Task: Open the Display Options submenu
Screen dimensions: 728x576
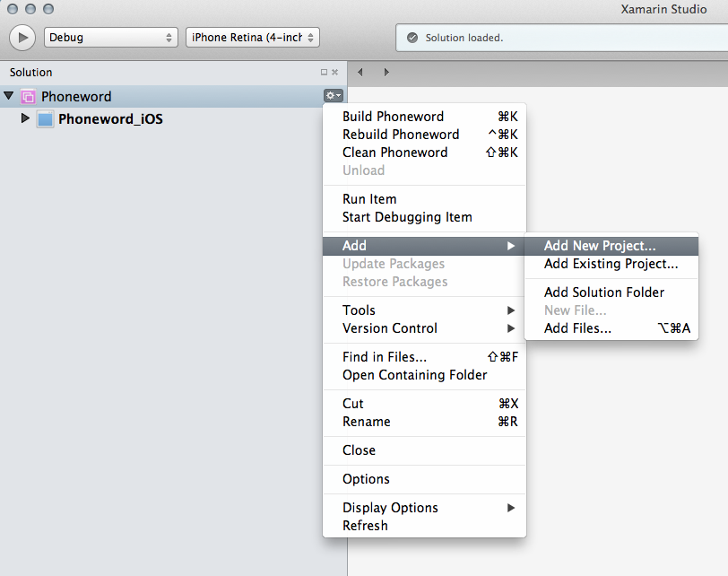Action: pyautogui.click(x=390, y=508)
